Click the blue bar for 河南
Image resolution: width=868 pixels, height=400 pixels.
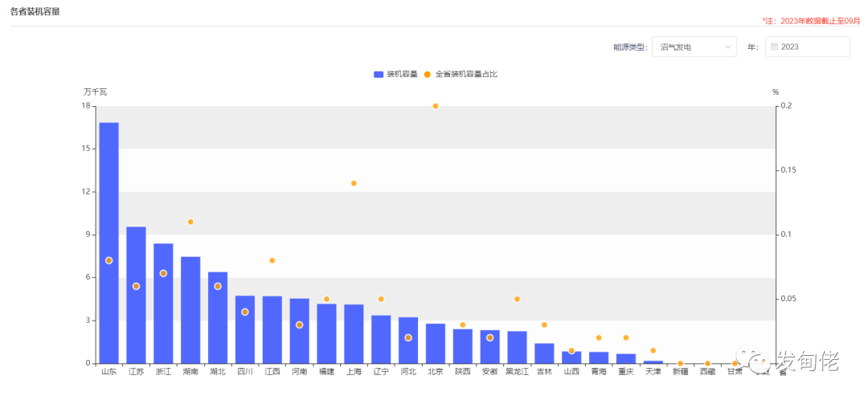tap(300, 331)
